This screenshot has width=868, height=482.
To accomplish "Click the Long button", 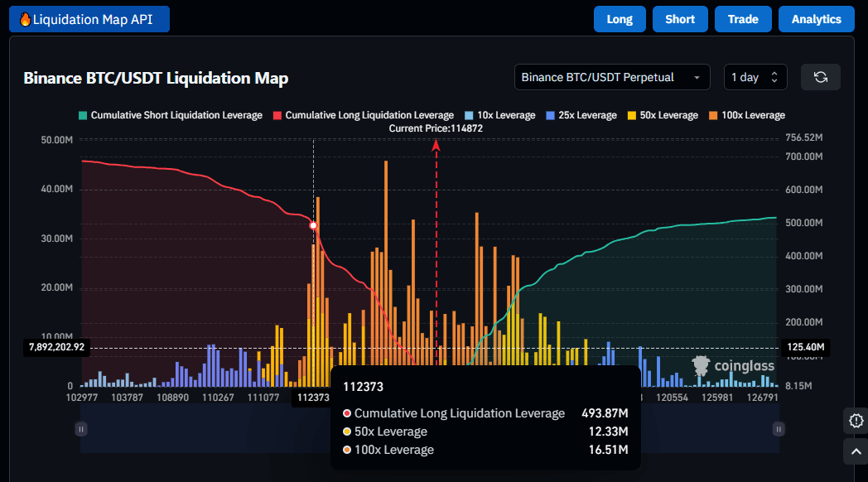I will pos(620,19).
